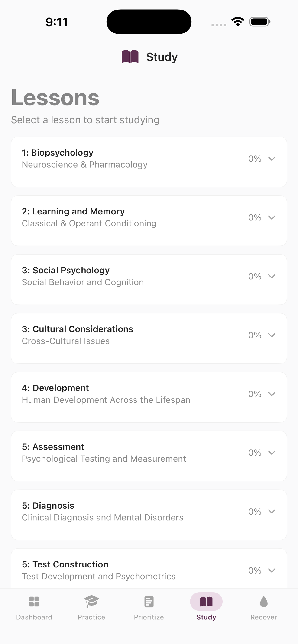This screenshot has width=298, height=644.
Task: Expand the Development lesson chevron
Action: (x=272, y=394)
